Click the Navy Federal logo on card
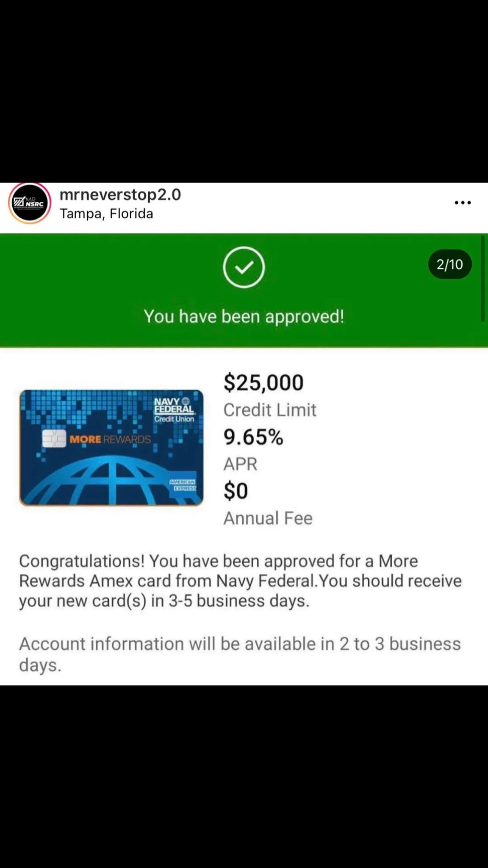The image size is (488, 868). 174,410
